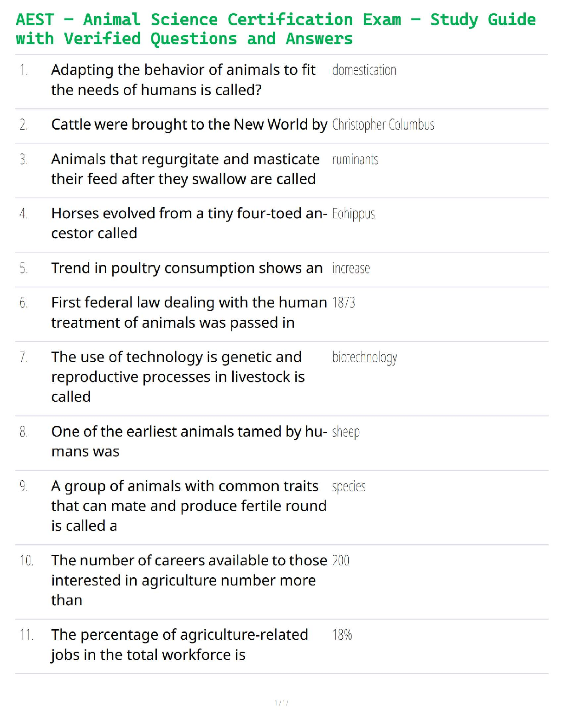Viewport: 563px width, 728px height.
Task: Click the answer "sheep"
Action: pos(346,432)
